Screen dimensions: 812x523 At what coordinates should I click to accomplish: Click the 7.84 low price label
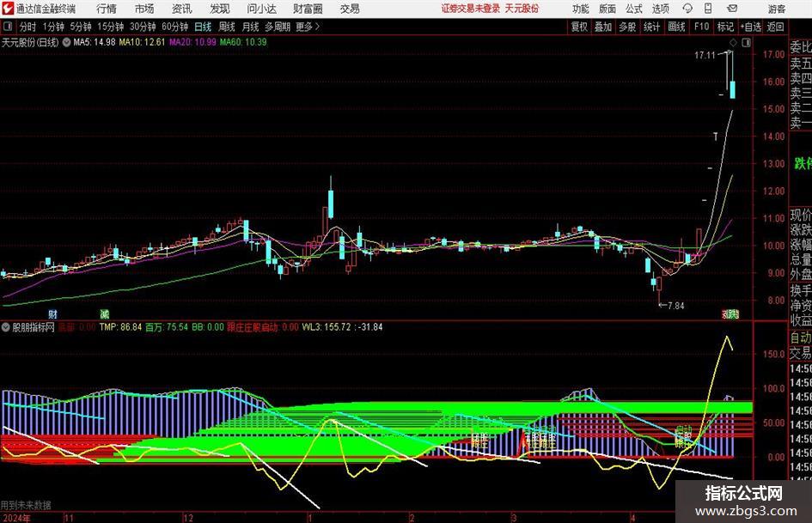(x=675, y=306)
